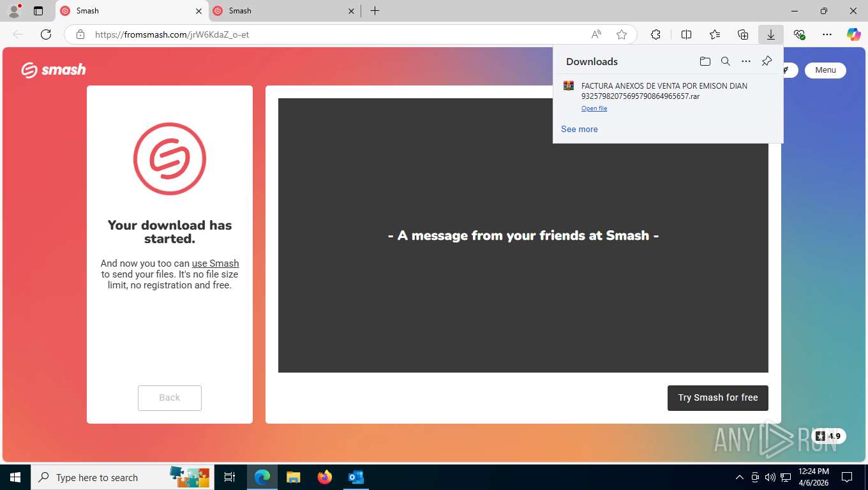Open downloads folder from Downloads panel
The height and width of the screenshot is (490, 868).
point(705,61)
